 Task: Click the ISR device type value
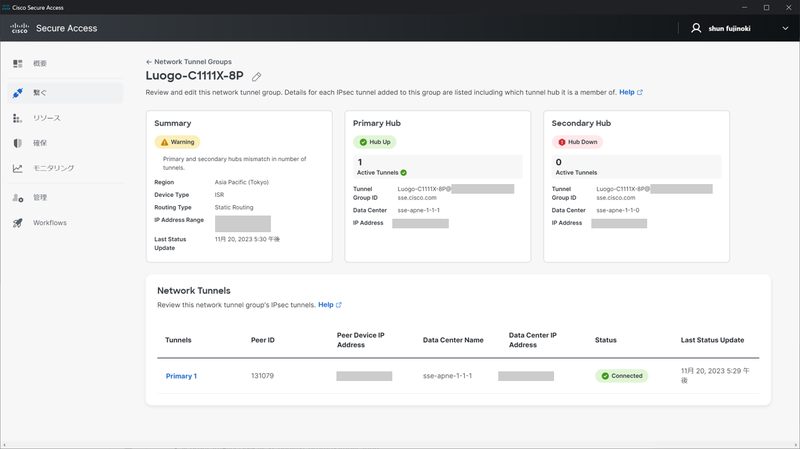219,195
